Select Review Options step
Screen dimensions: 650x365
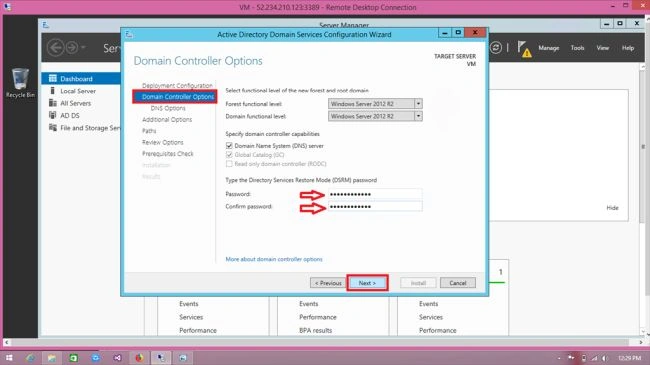pyautogui.click(x=162, y=142)
